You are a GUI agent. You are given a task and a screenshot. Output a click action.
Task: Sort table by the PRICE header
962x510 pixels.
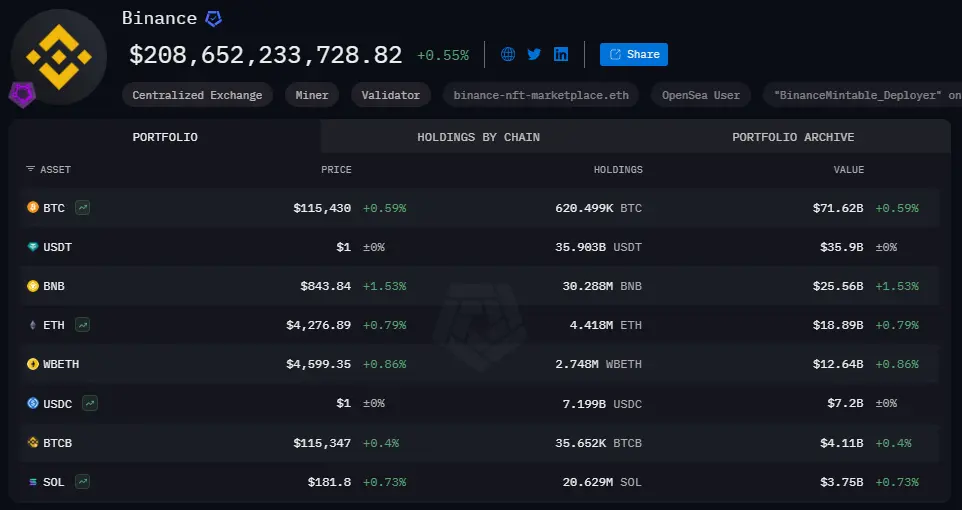(x=336, y=170)
